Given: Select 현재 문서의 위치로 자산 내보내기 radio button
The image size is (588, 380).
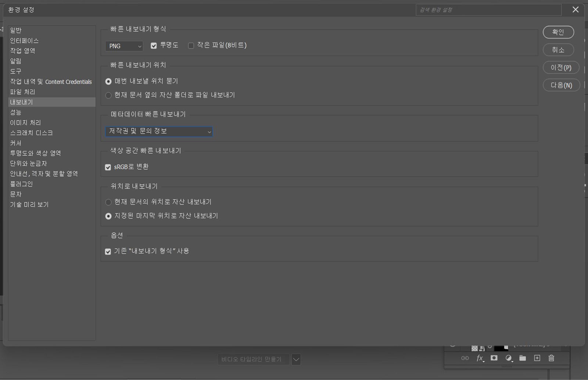Looking at the screenshot, I should coord(108,202).
